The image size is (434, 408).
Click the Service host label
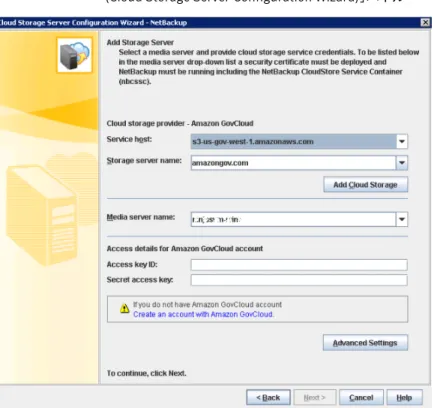click(x=129, y=139)
